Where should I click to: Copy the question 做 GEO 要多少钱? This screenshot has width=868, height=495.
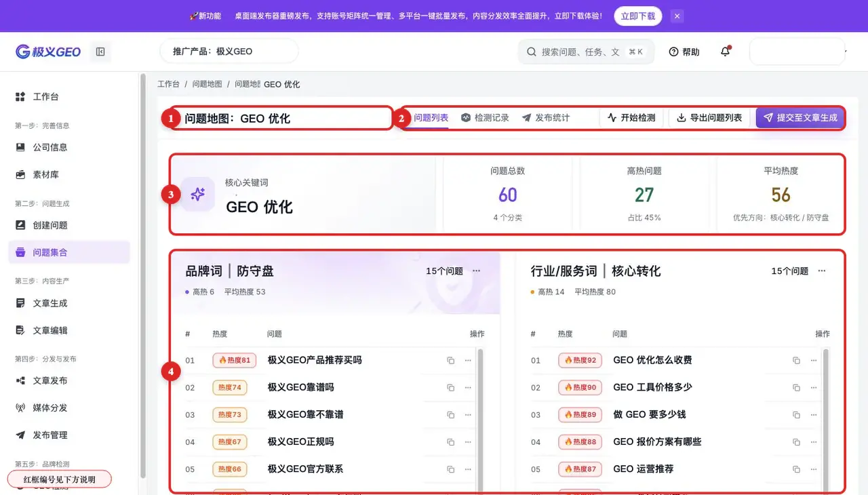(x=796, y=414)
